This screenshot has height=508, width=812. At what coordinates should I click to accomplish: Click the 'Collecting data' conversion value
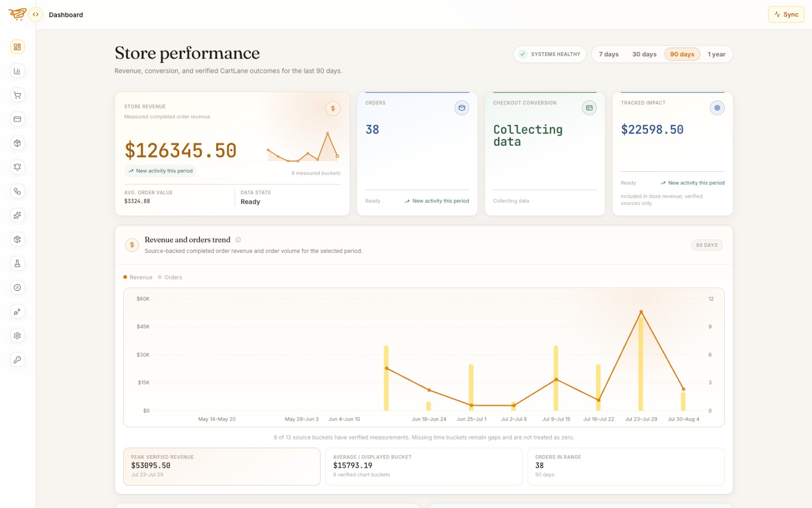(528, 136)
